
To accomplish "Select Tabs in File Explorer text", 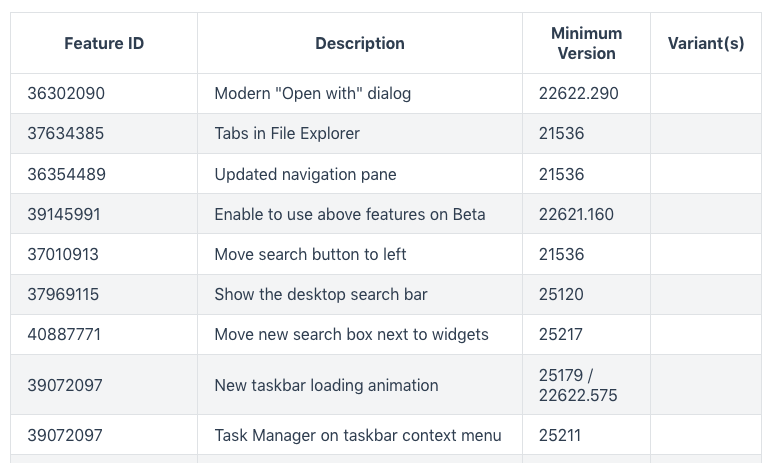I will pyautogui.click(x=287, y=133).
